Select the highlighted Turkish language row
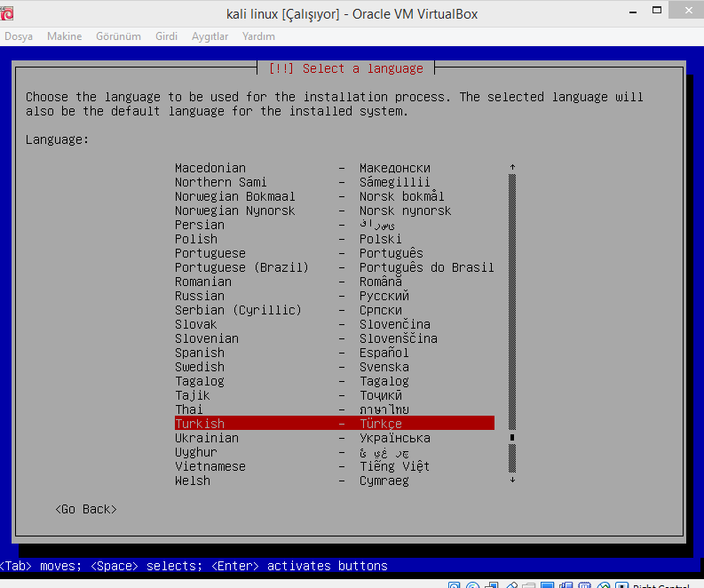704x588 pixels. [x=334, y=424]
